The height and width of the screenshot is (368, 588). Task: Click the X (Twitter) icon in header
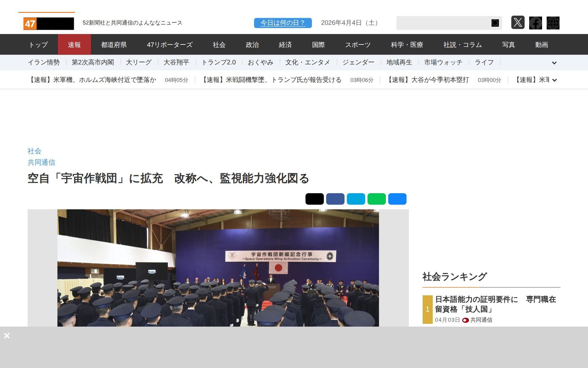coord(518,23)
